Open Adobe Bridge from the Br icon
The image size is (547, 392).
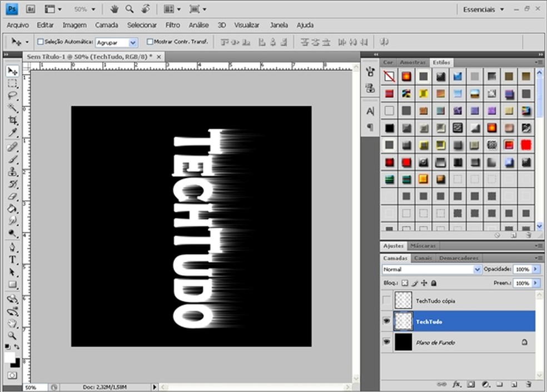click(x=31, y=9)
